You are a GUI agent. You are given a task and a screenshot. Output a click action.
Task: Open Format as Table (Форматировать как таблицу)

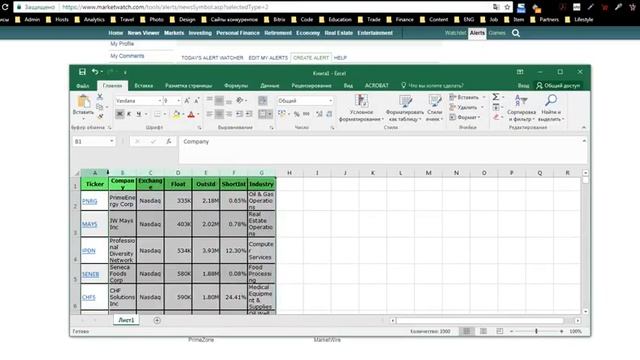(x=405, y=108)
